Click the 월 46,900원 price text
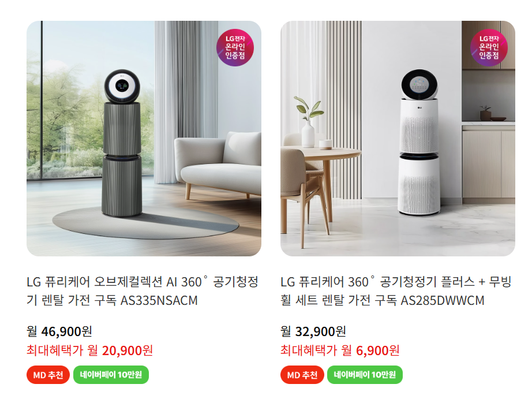 (x=59, y=331)
